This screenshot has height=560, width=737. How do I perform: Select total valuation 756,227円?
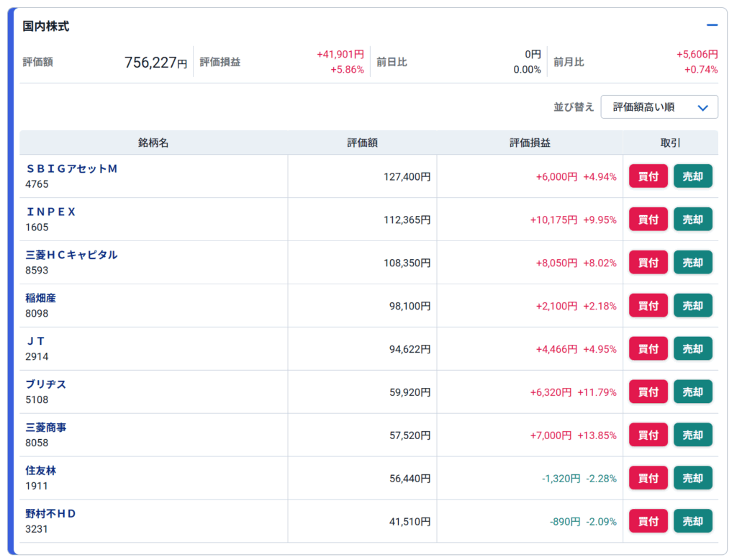coord(156,62)
